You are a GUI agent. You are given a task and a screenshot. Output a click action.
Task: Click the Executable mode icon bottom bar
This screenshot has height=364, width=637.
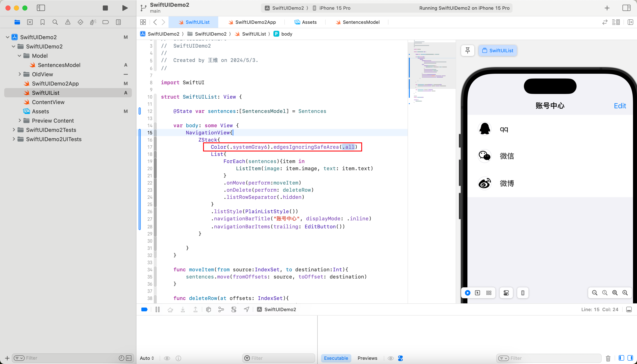click(336, 358)
